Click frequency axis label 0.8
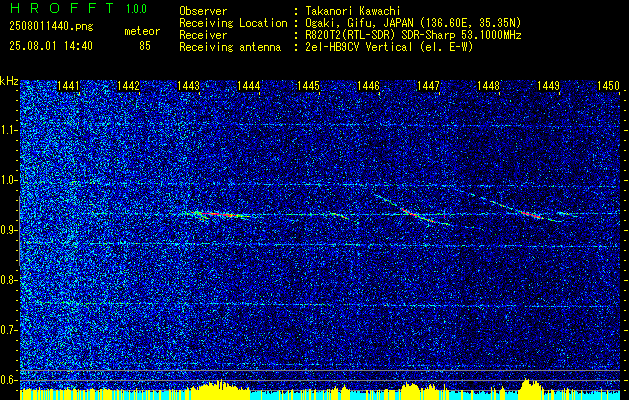Image resolution: width=629 pixels, height=400 pixels. click(x=8, y=280)
